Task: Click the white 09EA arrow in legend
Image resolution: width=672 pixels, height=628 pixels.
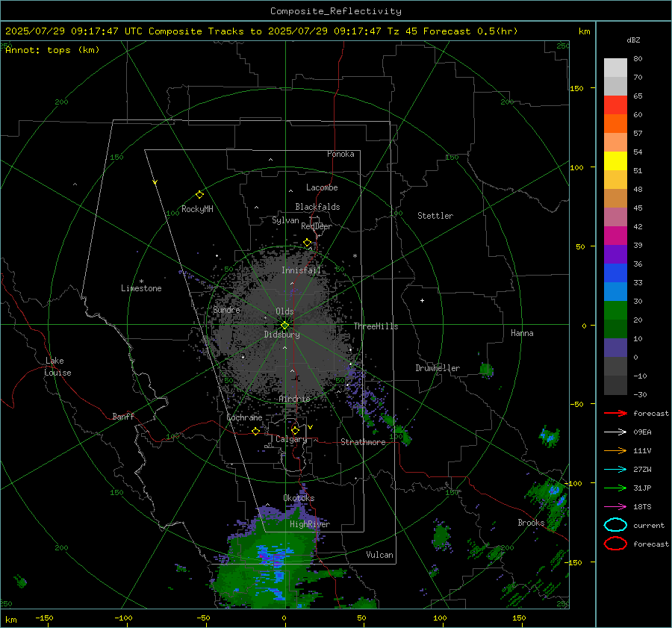Action: pos(615,432)
